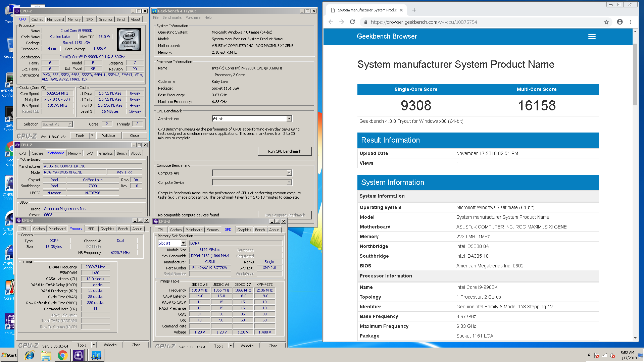Click the browser reload icon
The image size is (644, 362).
pyautogui.click(x=352, y=22)
